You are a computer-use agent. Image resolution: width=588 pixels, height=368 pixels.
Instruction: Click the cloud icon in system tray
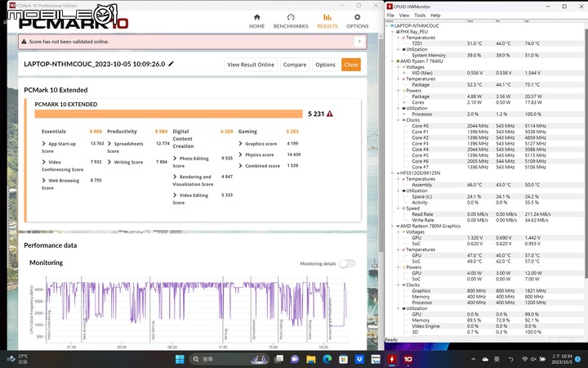point(485,359)
